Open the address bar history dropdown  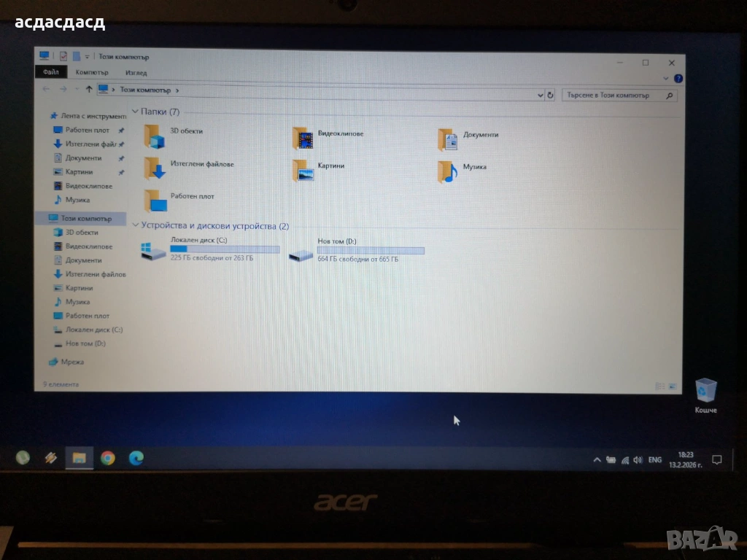540,95
